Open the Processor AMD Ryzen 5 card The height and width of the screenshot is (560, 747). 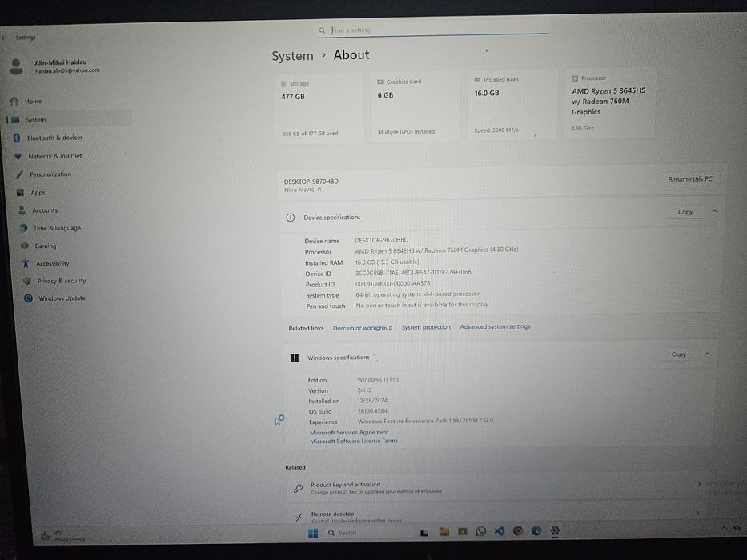(610, 102)
